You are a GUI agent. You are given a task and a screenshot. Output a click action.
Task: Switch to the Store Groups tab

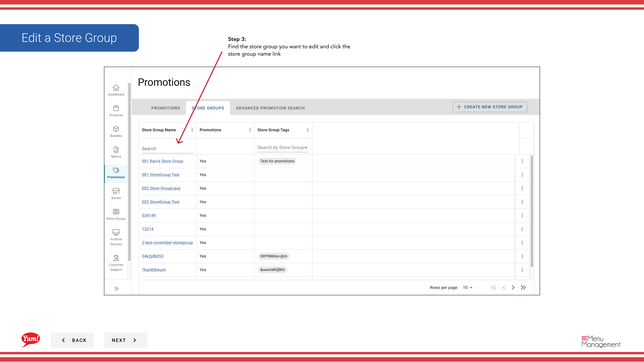208,108
